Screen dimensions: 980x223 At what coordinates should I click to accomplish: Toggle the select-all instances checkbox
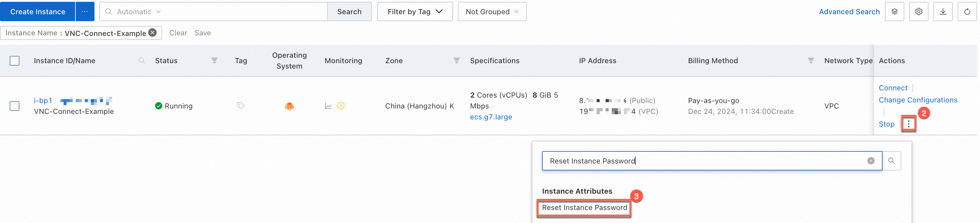click(15, 61)
